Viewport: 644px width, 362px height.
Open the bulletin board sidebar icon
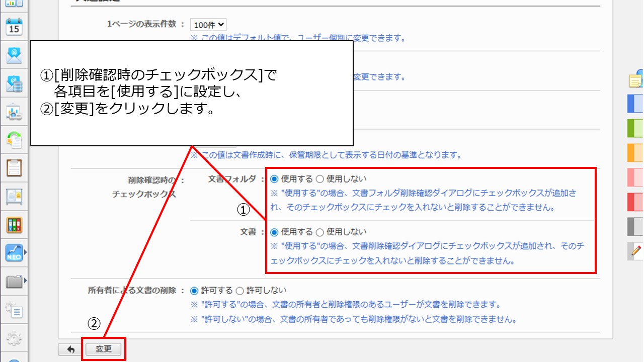(14, 196)
